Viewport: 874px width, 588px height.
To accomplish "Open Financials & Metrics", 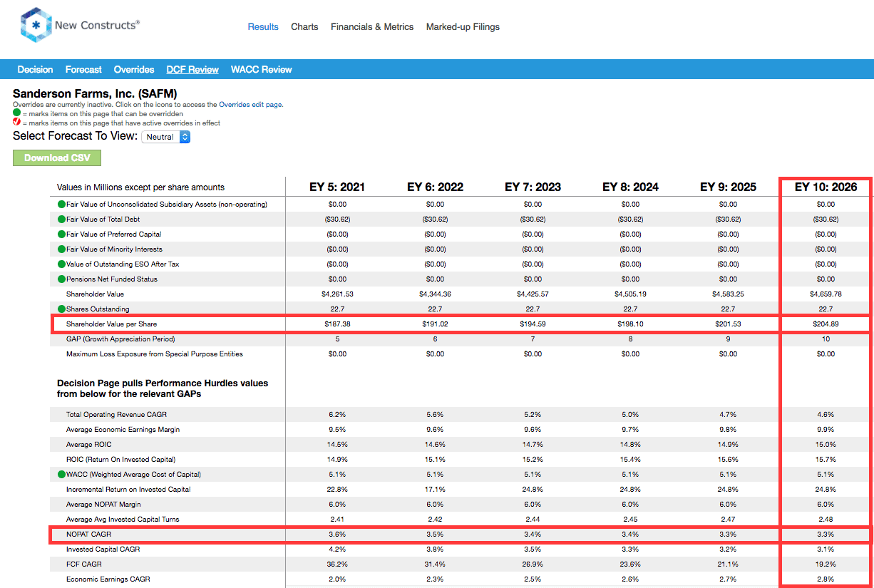I will coord(372,27).
